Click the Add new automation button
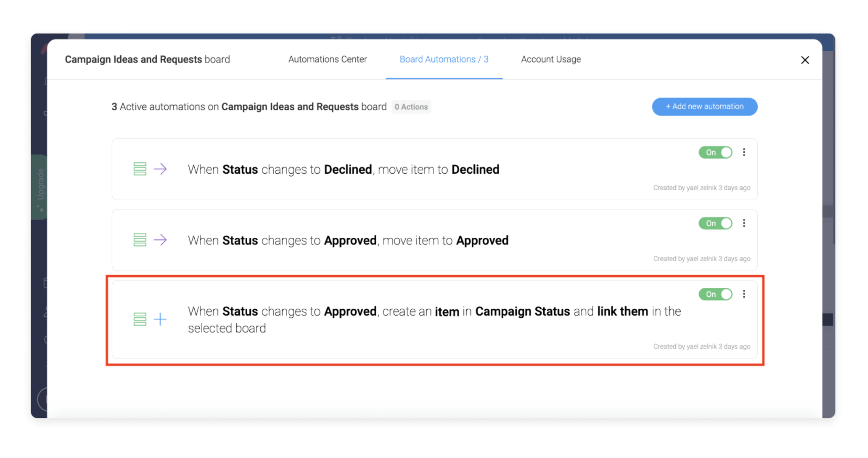Viewport: 868px width, 458px height. (x=704, y=107)
